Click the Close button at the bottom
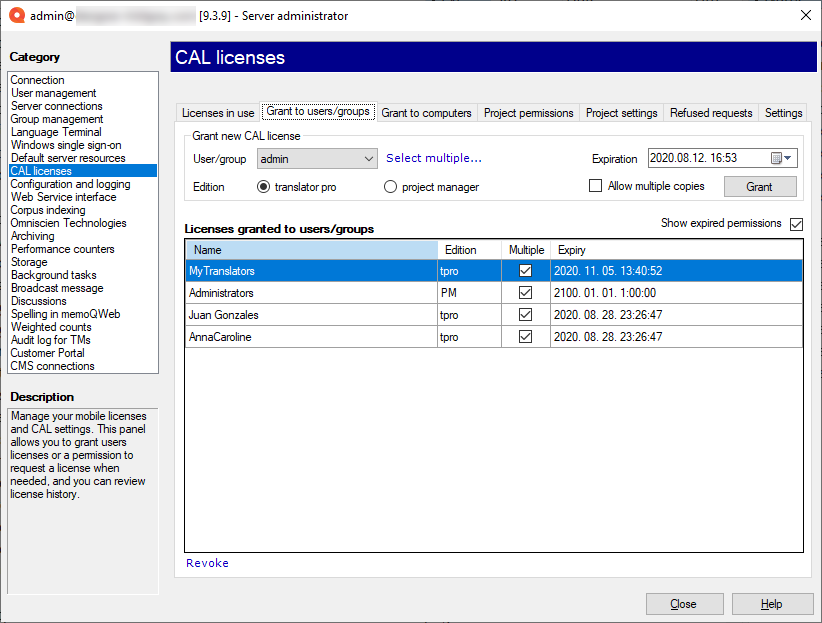 point(684,604)
